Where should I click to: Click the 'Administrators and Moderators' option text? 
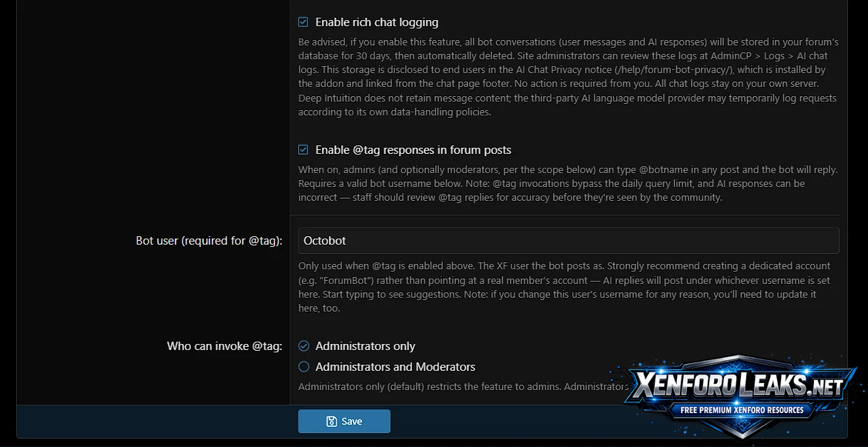point(395,367)
